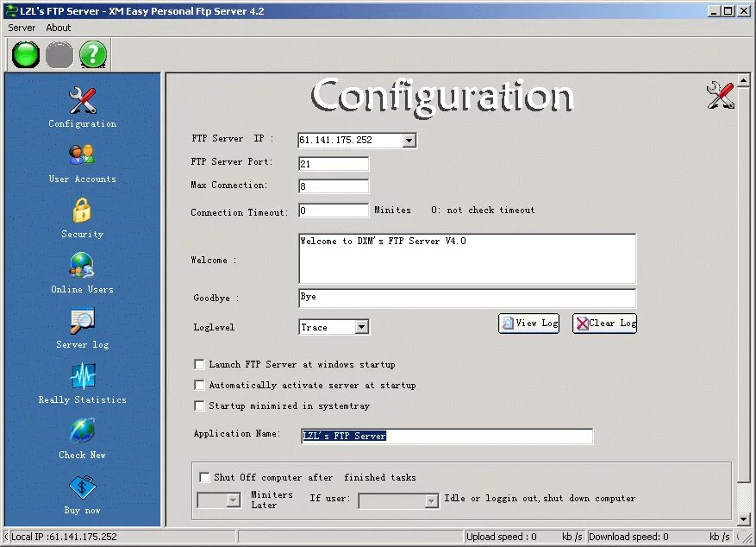Toggle Startup minimized in systemtray checkbox

(199, 406)
